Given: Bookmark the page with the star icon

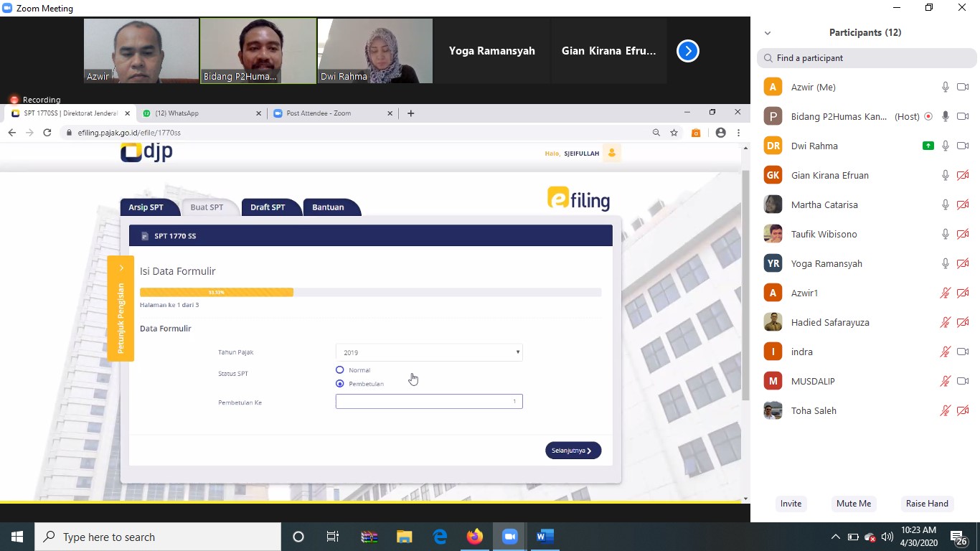Looking at the screenshot, I should (674, 133).
